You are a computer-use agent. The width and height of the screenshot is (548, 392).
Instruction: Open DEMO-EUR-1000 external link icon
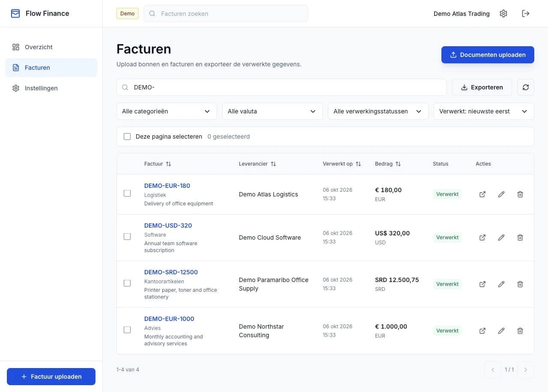[482, 331]
